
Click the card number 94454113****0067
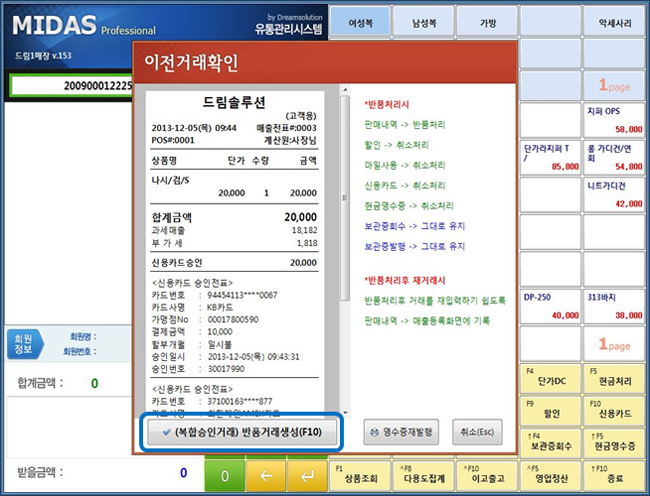[242, 295]
